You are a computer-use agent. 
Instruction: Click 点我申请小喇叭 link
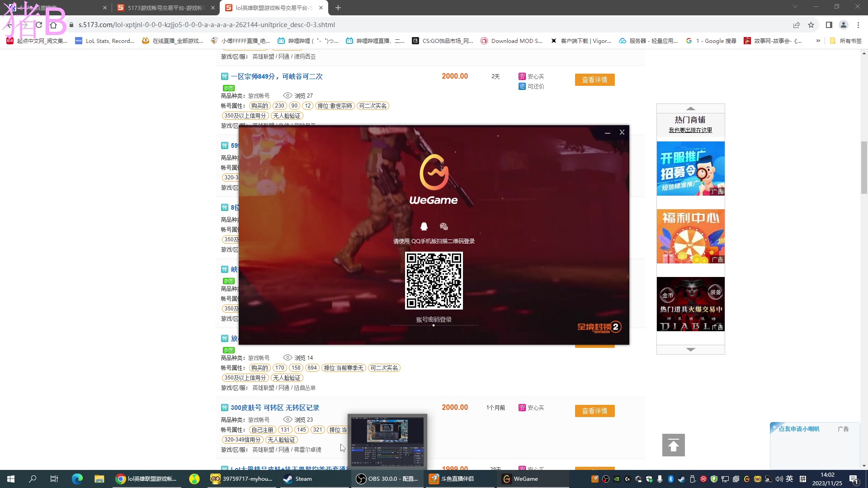tap(799, 429)
